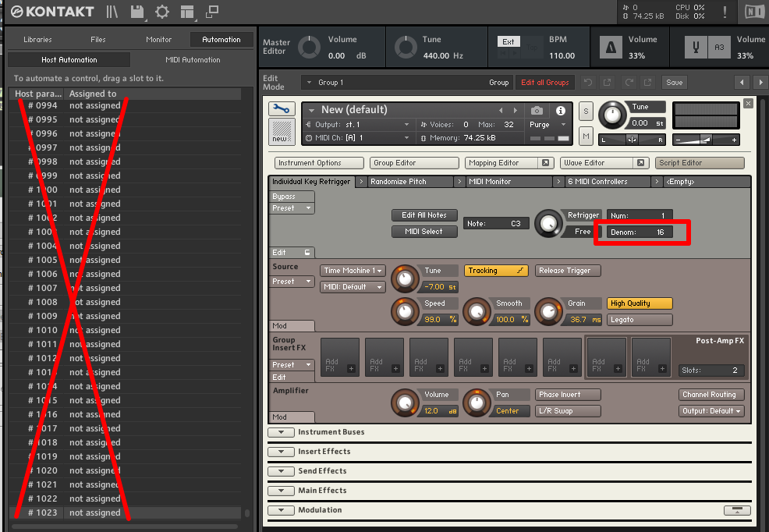Solo the instrument with the S button

(586, 112)
